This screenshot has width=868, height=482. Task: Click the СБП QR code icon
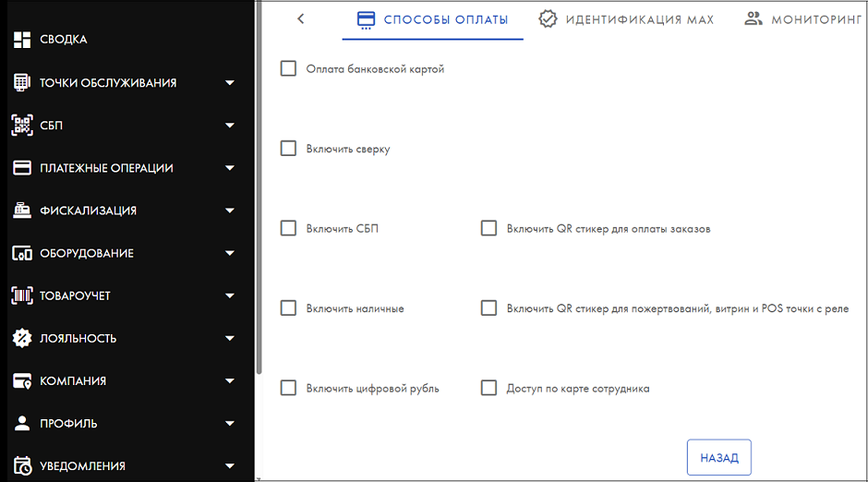[21, 125]
